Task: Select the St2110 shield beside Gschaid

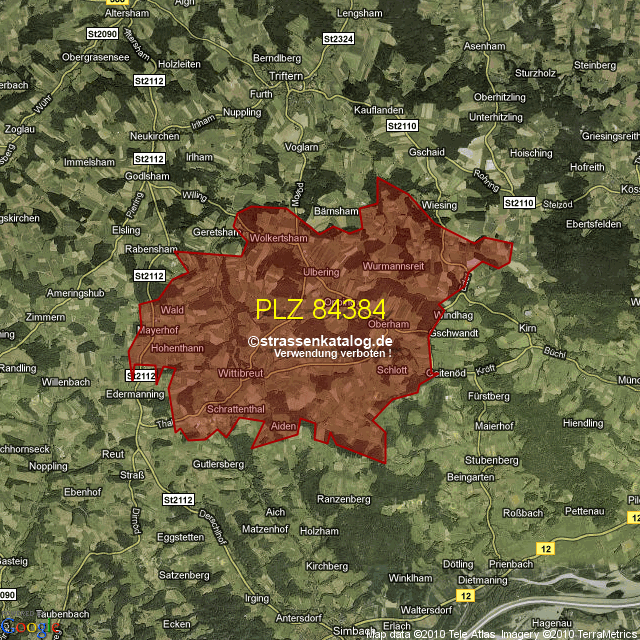Action: tap(401, 126)
